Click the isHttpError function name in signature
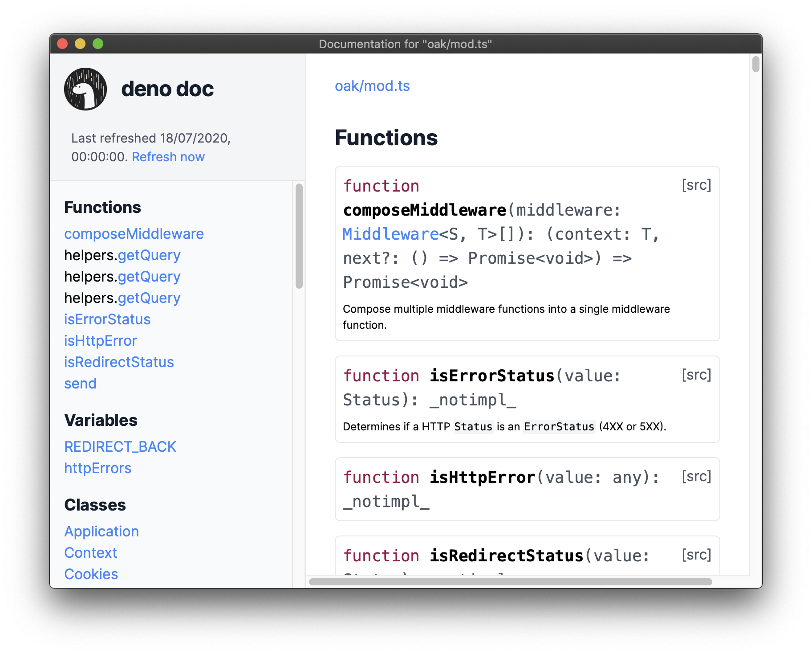This screenshot has width=812, height=654. (x=483, y=477)
